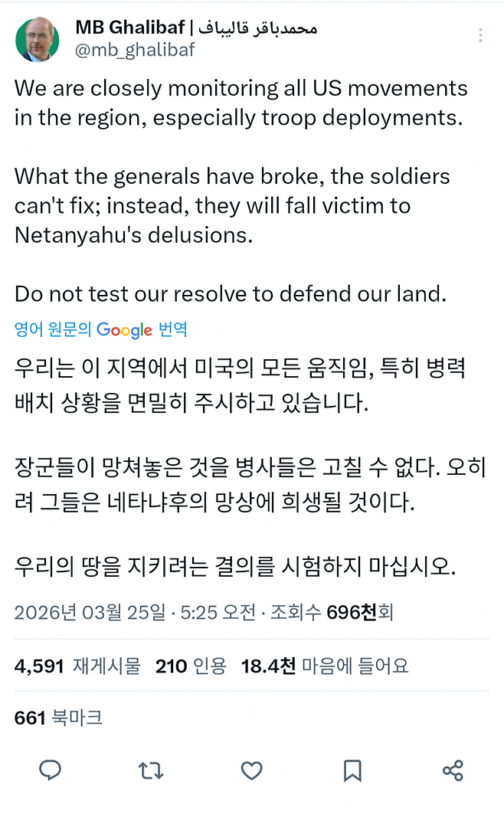
Task: Open the reply composer via speech bubble icon
Action: click(x=50, y=771)
